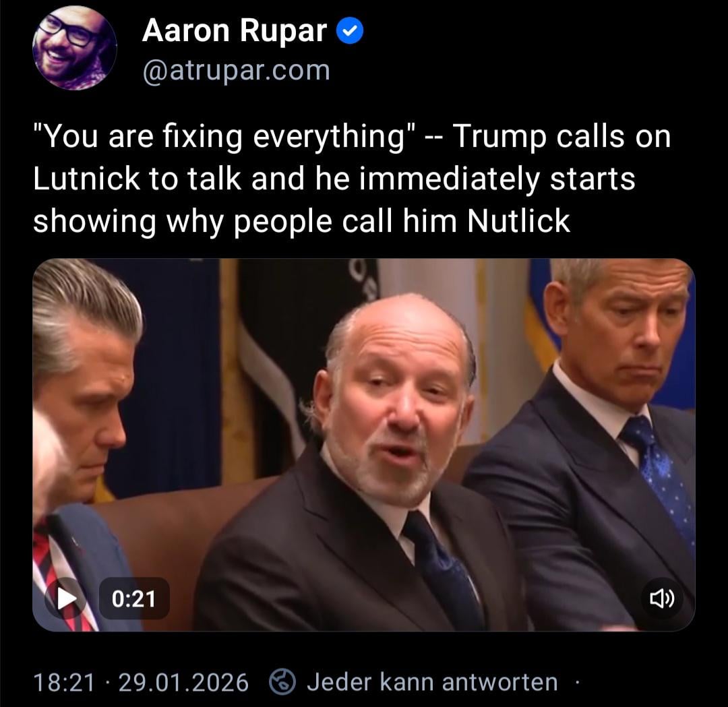Image resolution: width=728 pixels, height=707 pixels.
Task: Play the embedded video
Action: point(66,598)
